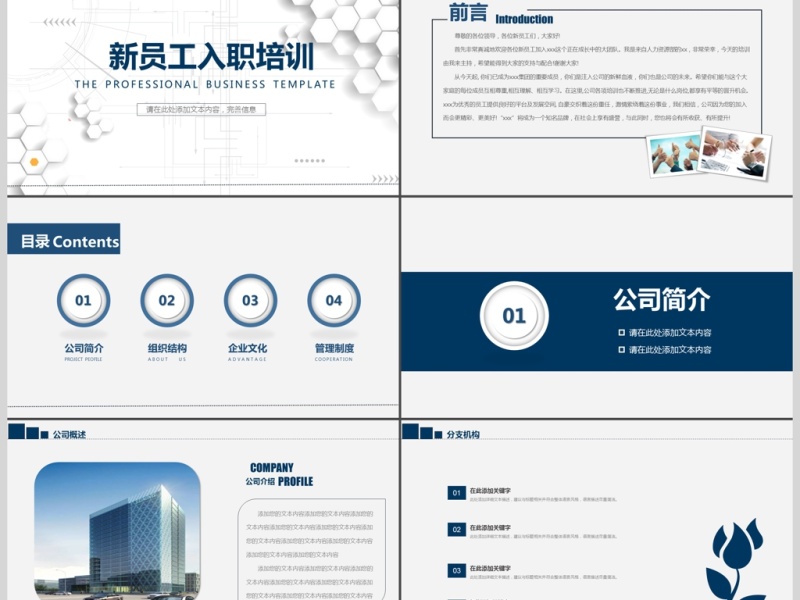Select circle 04 above 管理制度
This screenshot has width=800, height=600.
click(x=334, y=300)
